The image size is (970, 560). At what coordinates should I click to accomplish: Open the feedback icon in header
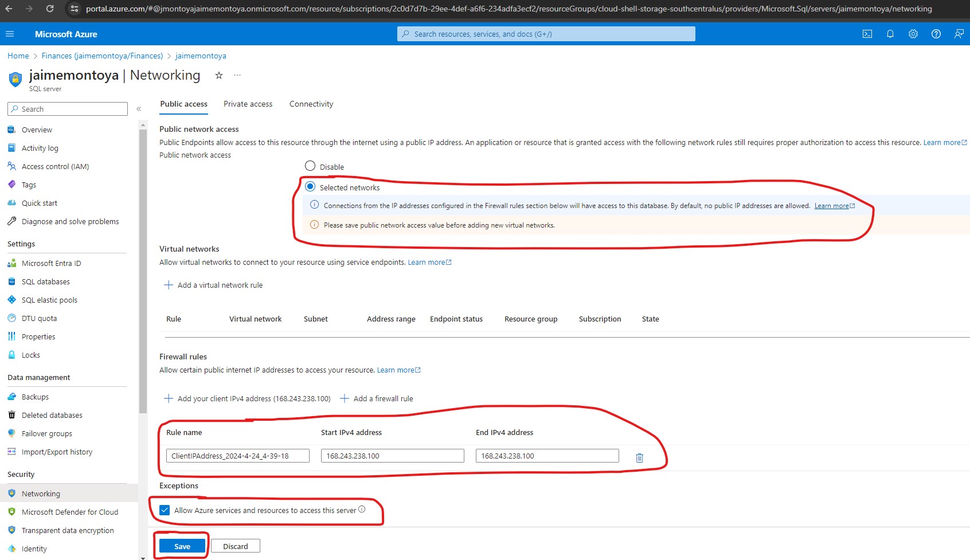click(x=959, y=34)
